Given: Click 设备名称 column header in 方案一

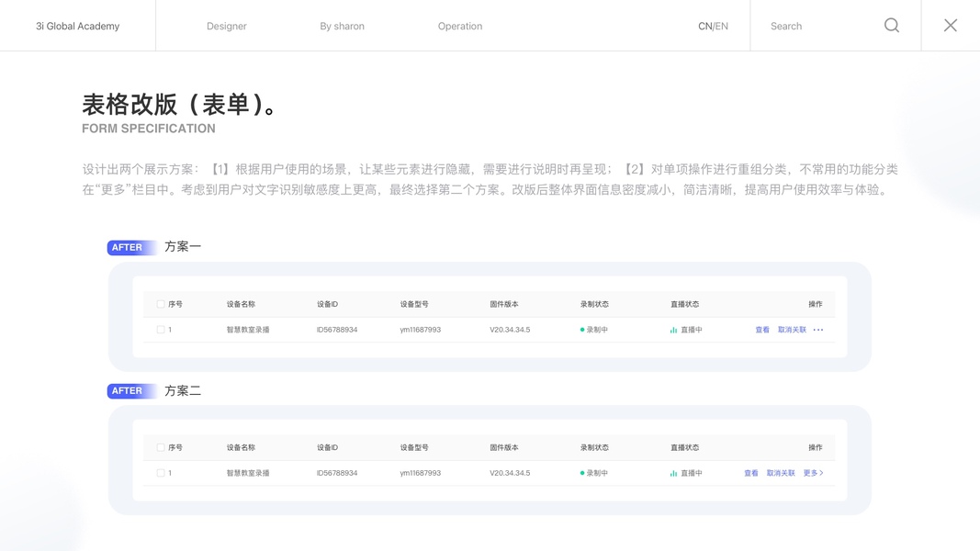Looking at the screenshot, I should 241,304.
